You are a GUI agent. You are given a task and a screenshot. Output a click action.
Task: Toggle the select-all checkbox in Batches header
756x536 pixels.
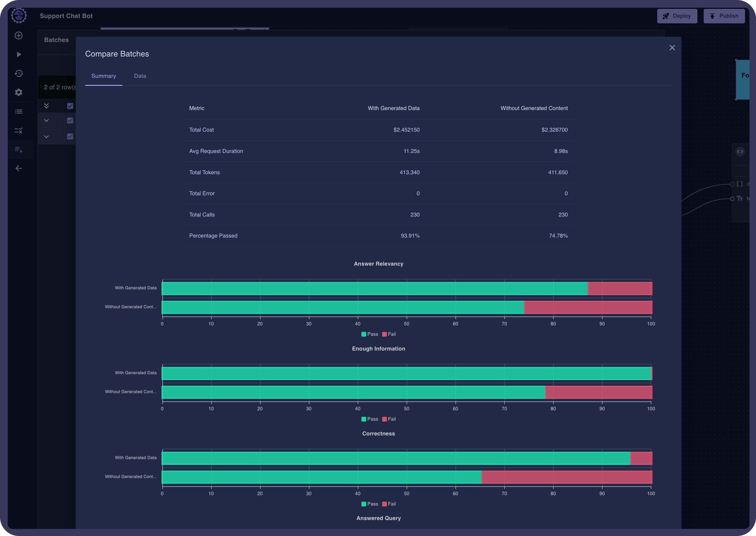point(70,106)
